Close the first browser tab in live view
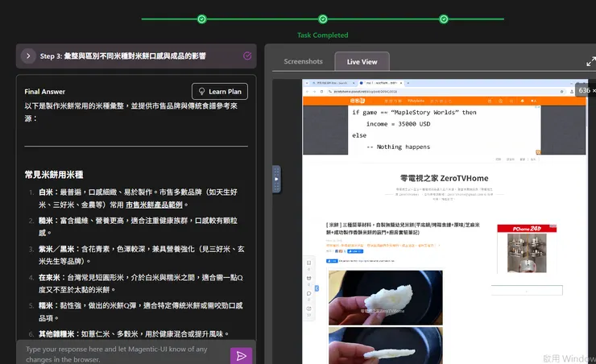 (x=354, y=83)
